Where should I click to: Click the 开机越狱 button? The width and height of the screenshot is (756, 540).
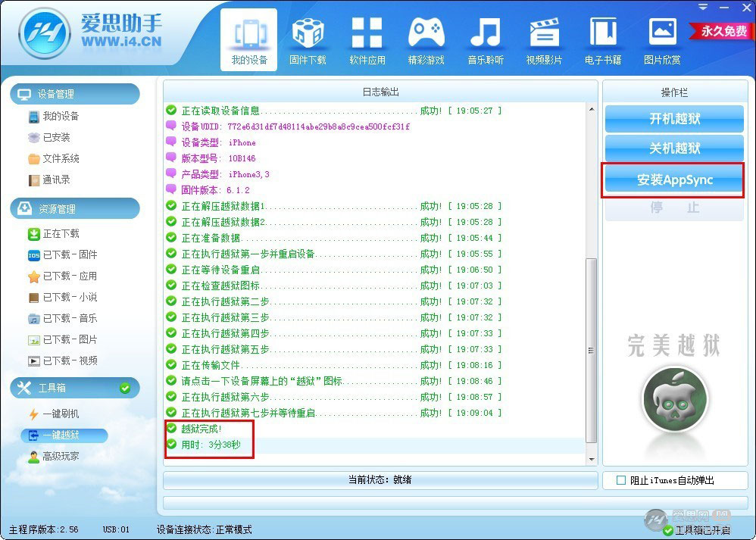674,119
